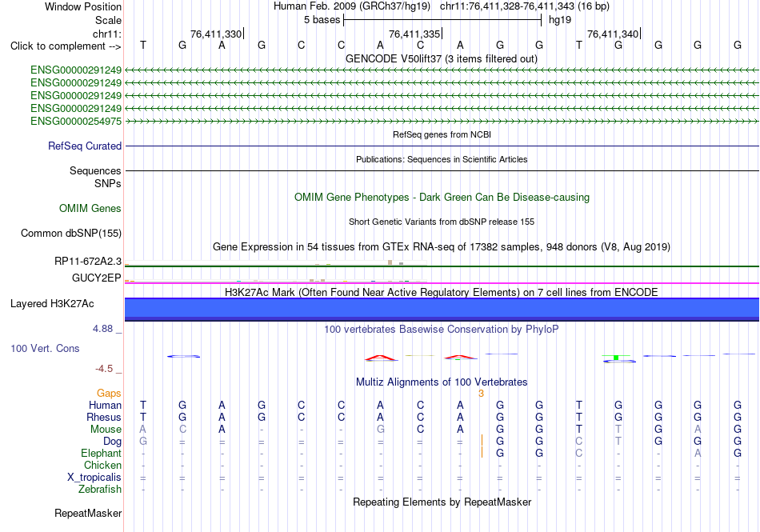Screen dimensions: 760x532
Task: Click the Window Position label
Action: click(83, 6)
